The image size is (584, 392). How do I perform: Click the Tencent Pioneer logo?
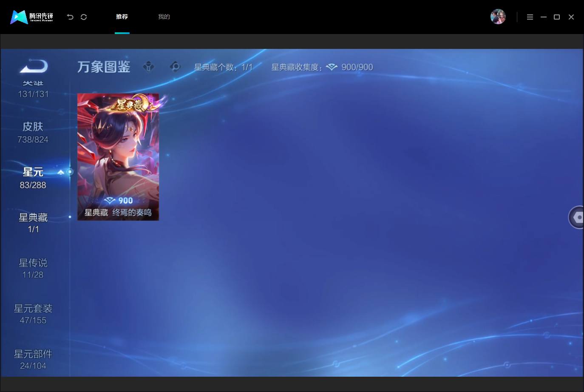tap(32, 17)
